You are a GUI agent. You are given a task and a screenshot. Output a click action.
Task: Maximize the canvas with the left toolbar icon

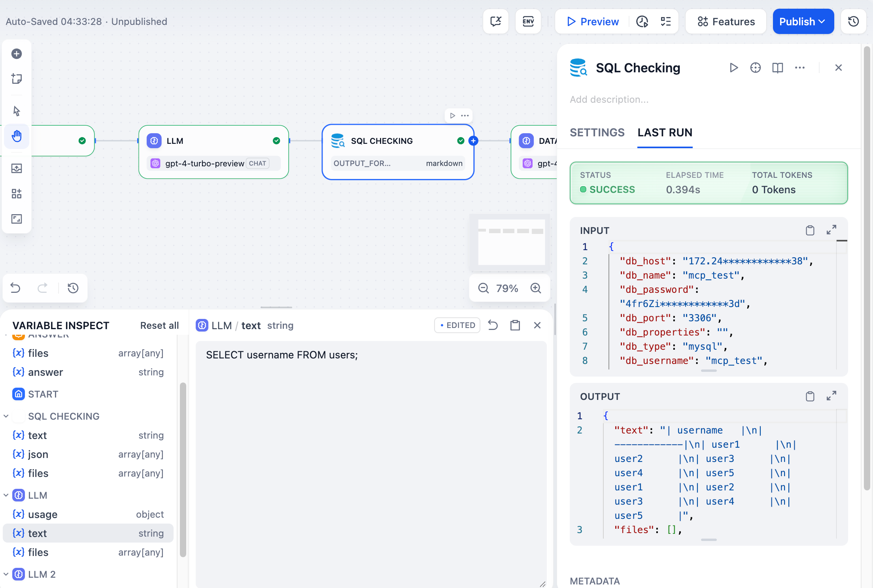tap(17, 219)
